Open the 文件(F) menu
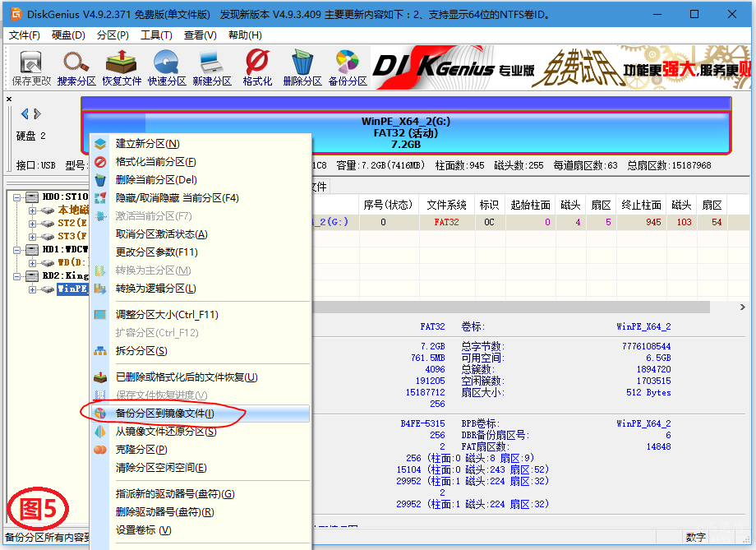756x550 pixels. tap(24, 35)
